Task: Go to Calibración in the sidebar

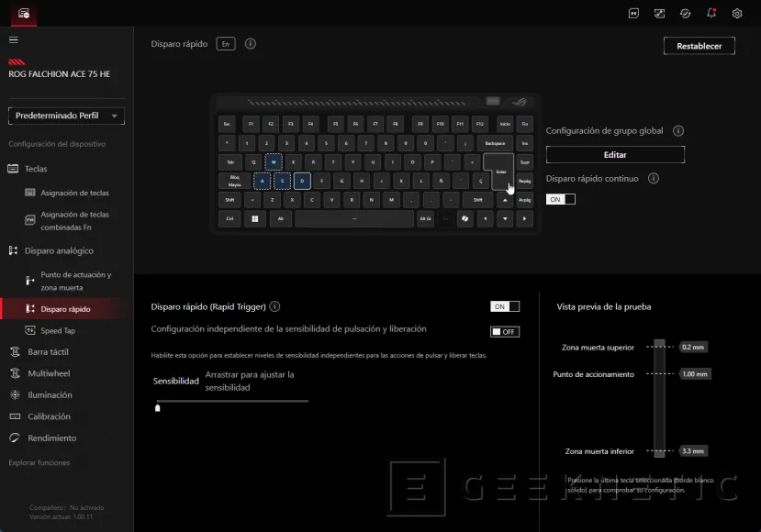Action: tap(49, 416)
